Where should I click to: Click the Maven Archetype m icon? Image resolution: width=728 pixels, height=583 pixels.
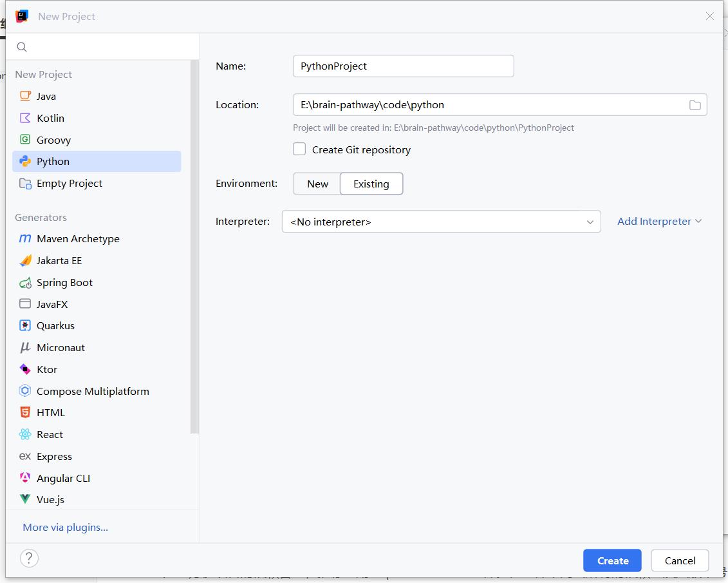click(25, 238)
